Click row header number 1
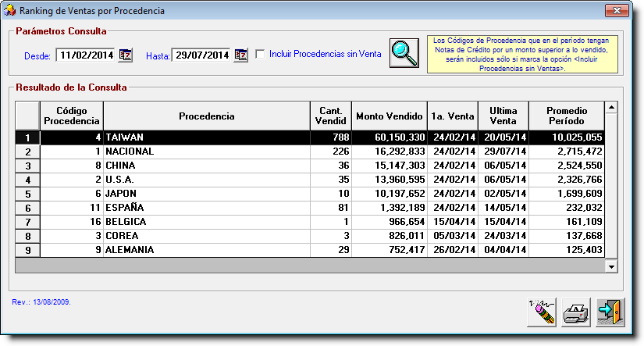 (27, 137)
